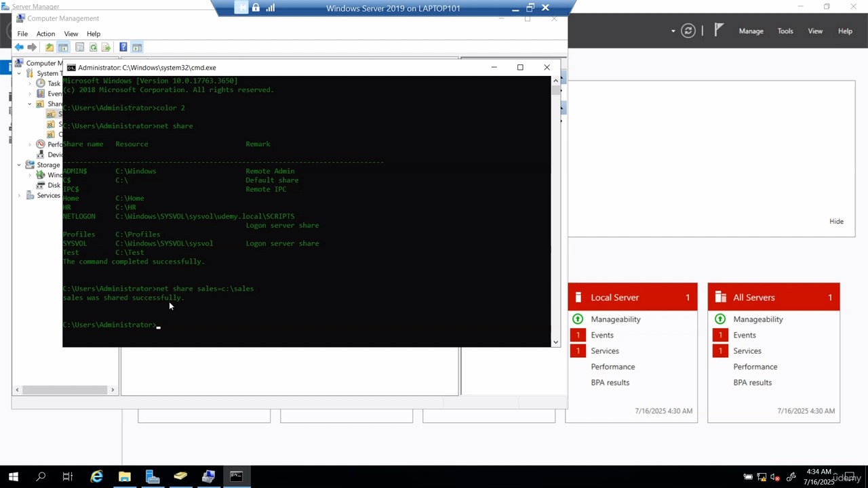Image resolution: width=868 pixels, height=488 pixels.
Task: Launch Internet Explorer from taskbar
Action: pos(97,476)
